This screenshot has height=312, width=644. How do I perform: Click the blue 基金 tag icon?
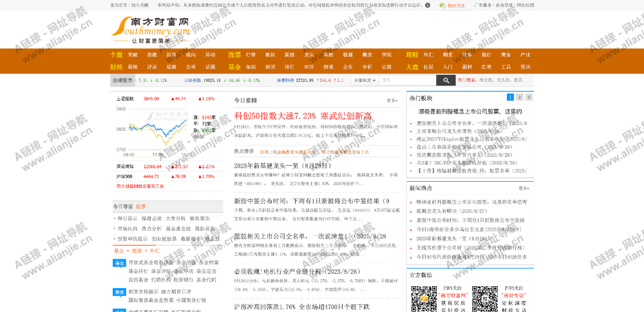(x=119, y=263)
